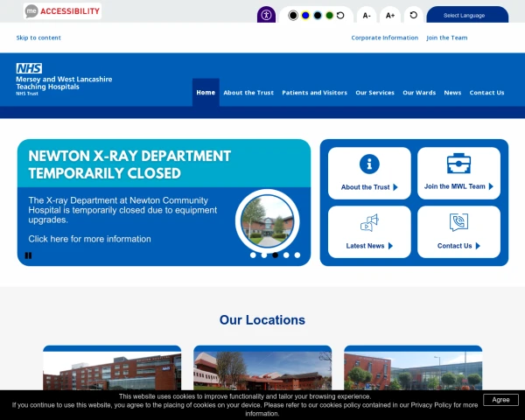Click the Skip to content link

tap(38, 38)
